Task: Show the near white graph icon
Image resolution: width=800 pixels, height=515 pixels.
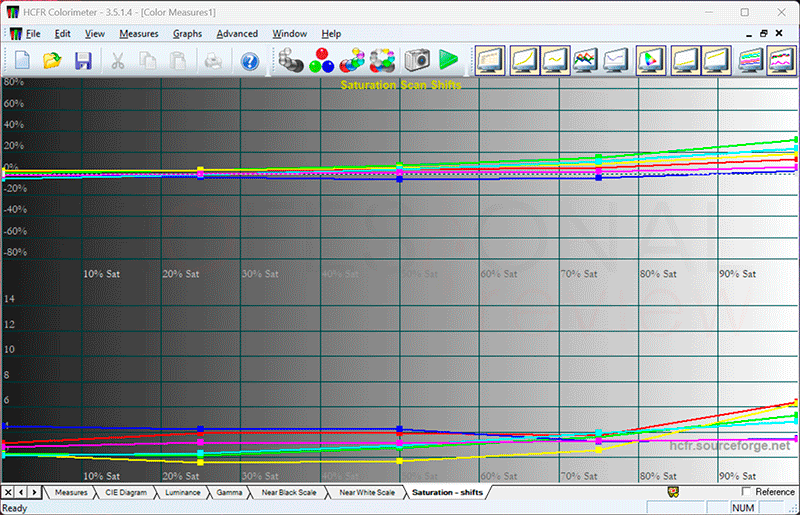Action: coord(716,60)
